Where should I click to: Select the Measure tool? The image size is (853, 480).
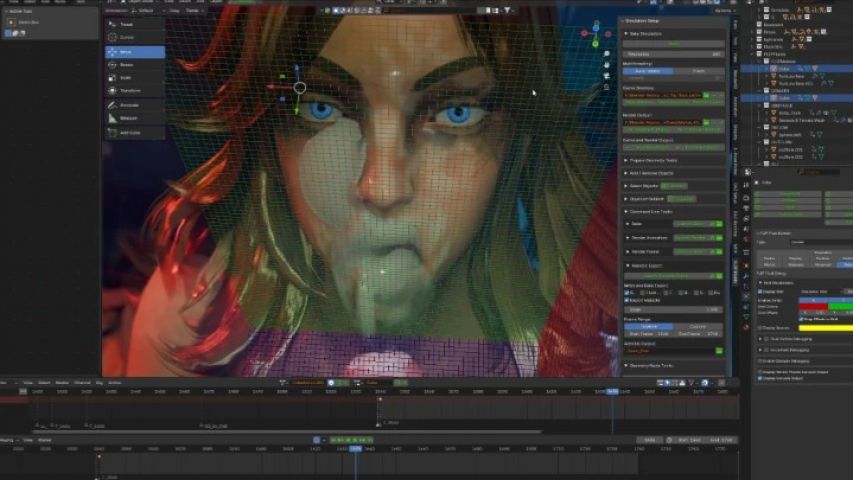[x=134, y=118]
